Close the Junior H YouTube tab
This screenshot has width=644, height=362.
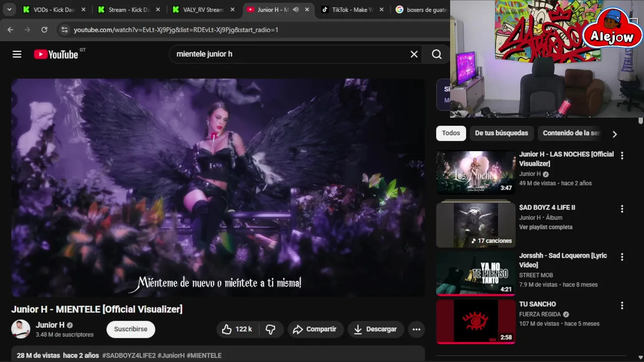(x=307, y=10)
